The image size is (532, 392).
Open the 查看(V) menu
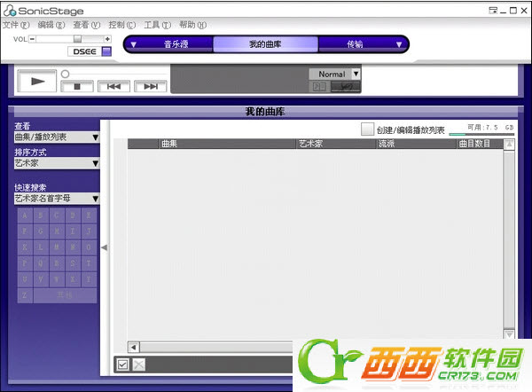point(87,25)
